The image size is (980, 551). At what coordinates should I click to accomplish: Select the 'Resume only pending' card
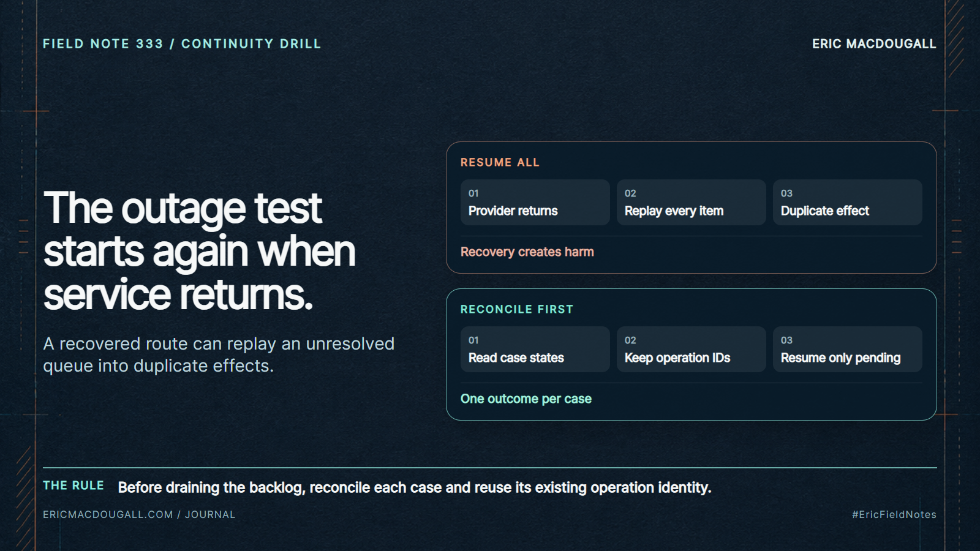847,349
